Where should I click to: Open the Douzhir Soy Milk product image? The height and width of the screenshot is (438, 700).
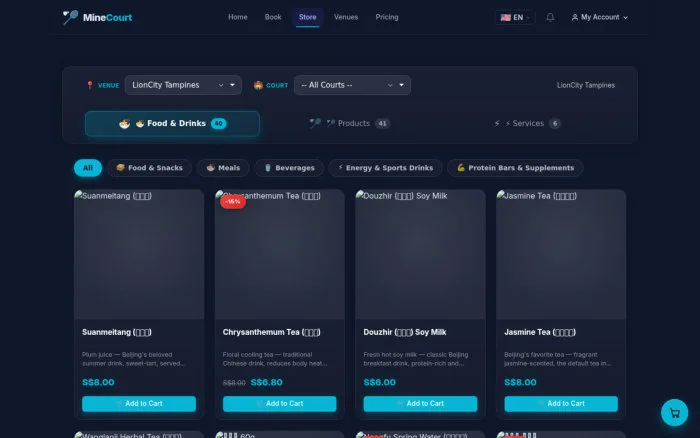[420, 254]
